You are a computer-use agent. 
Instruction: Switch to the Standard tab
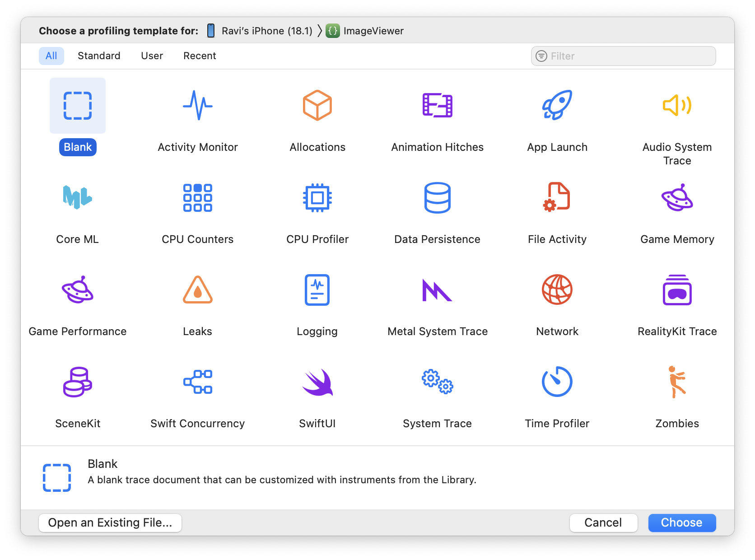click(x=99, y=56)
